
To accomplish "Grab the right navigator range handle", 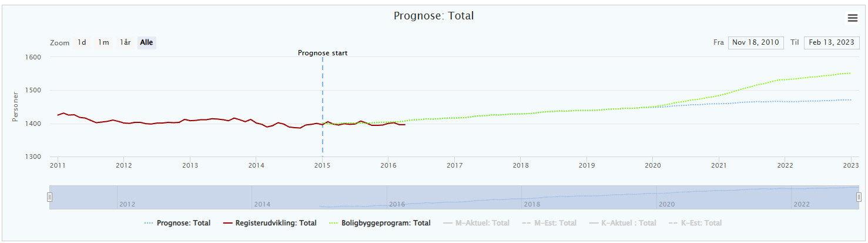I will (x=859, y=197).
